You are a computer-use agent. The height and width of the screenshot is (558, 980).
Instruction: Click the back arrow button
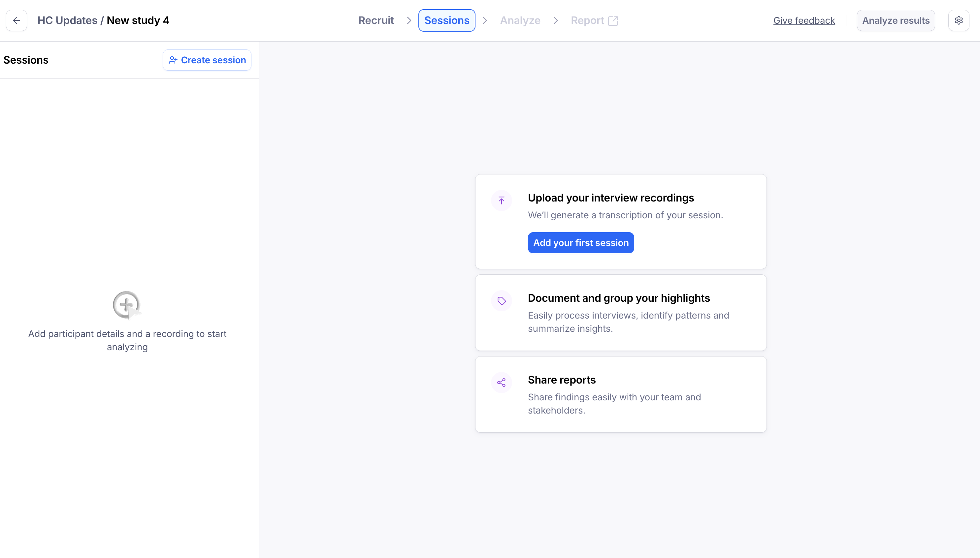[16, 20]
